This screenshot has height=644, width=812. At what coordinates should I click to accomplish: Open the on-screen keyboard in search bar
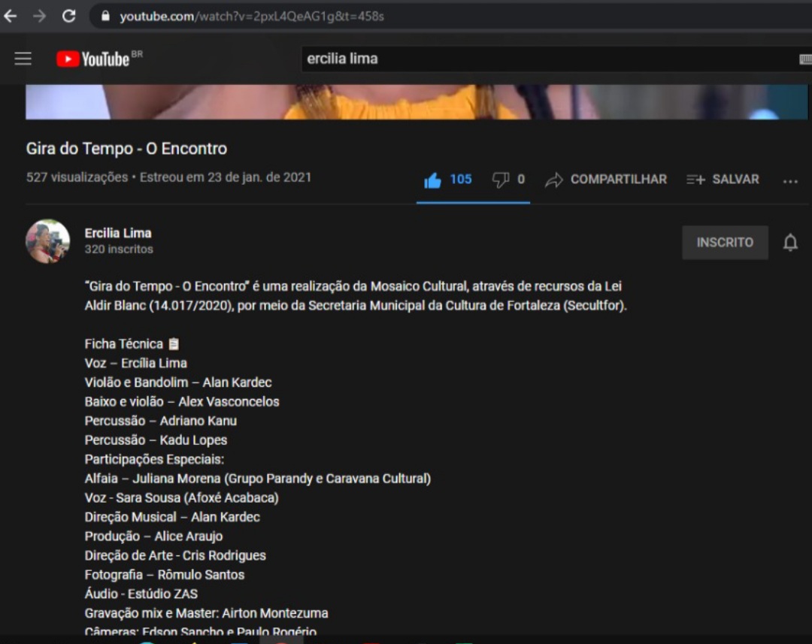804,59
